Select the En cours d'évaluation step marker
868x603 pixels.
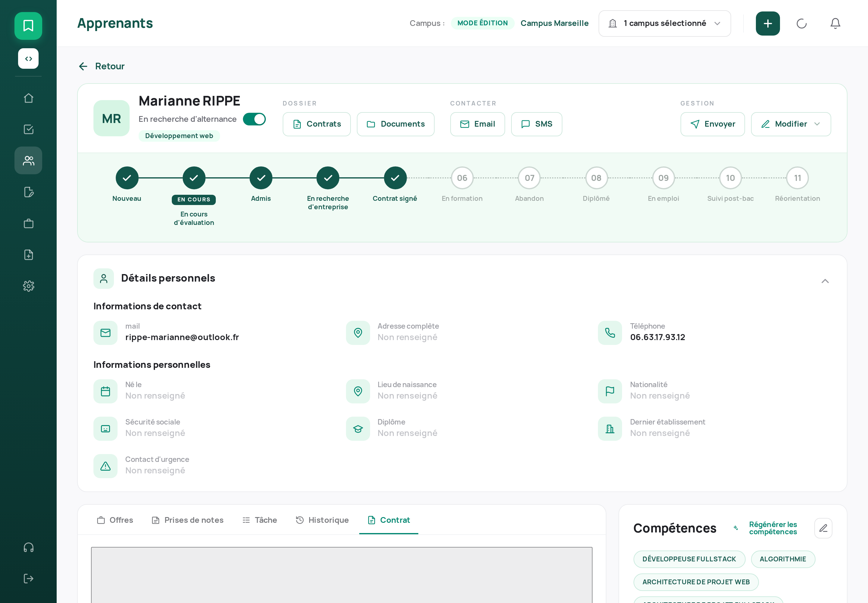(194, 178)
